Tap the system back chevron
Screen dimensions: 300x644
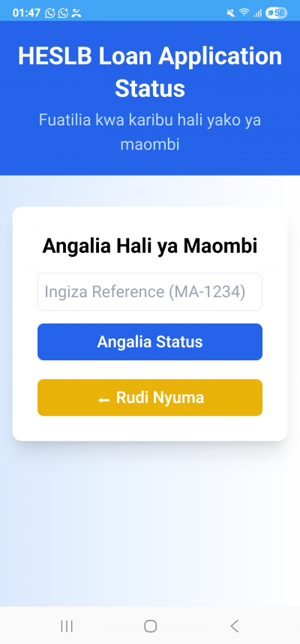[234, 626]
